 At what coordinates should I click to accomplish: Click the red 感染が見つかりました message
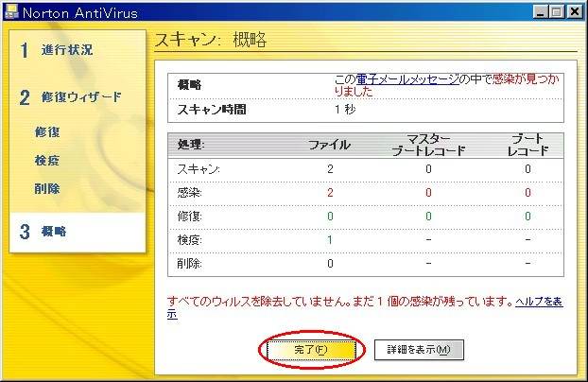click(446, 85)
